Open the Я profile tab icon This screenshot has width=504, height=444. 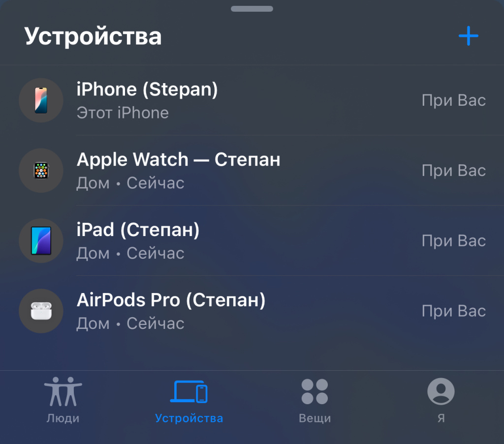(x=441, y=391)
